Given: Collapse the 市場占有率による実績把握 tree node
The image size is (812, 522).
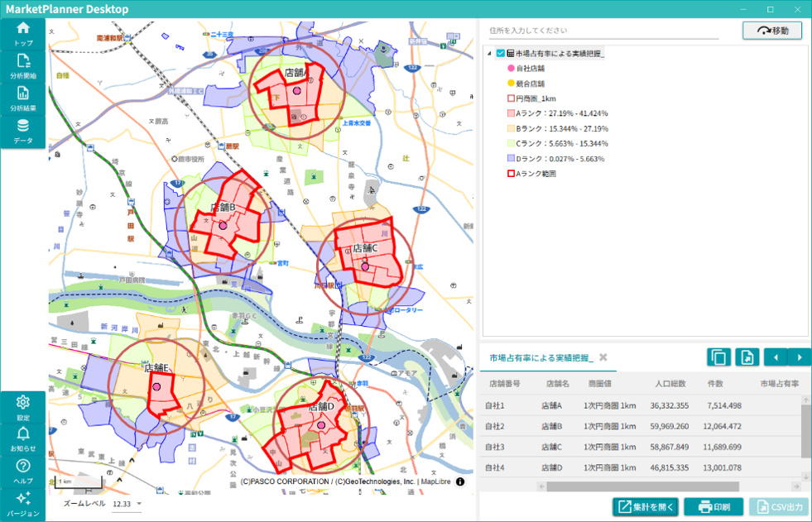Looking at the screenshot, I should pos(489,53).
